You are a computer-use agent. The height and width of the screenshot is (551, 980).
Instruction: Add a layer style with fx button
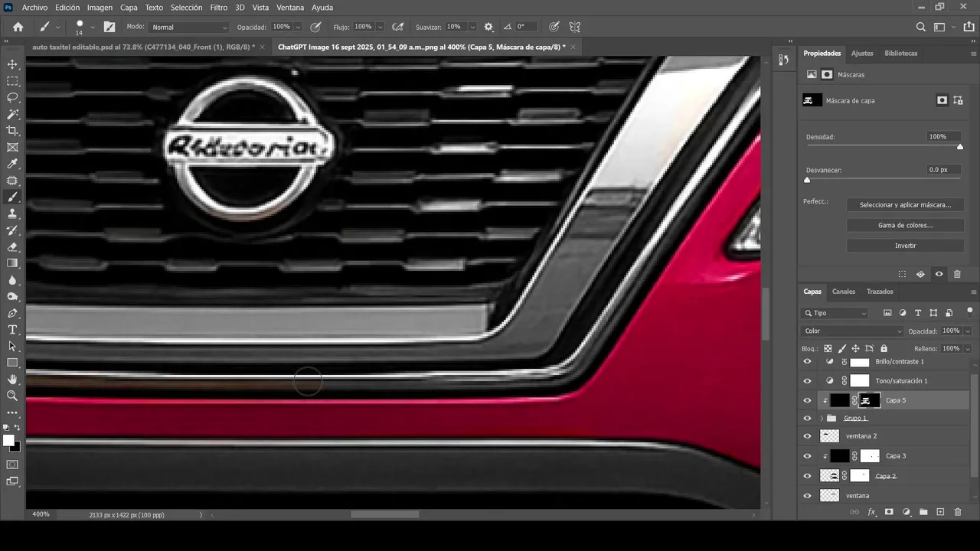[871, 512]
